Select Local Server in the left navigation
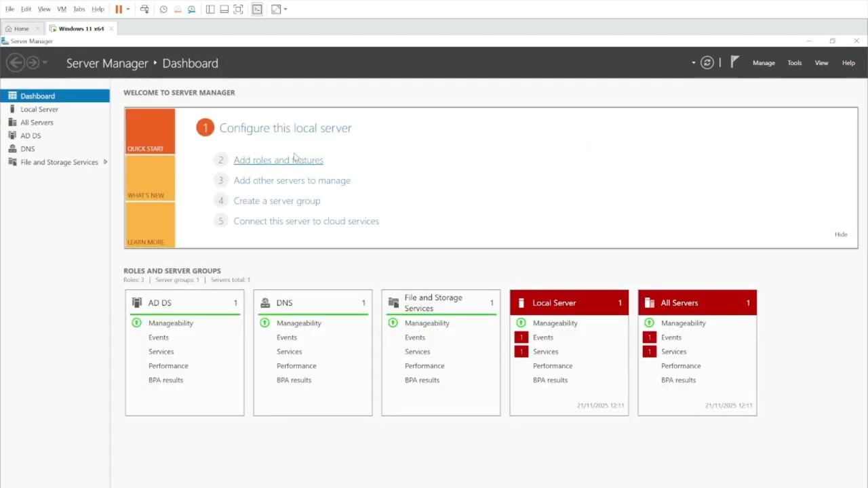 [55, 109]
